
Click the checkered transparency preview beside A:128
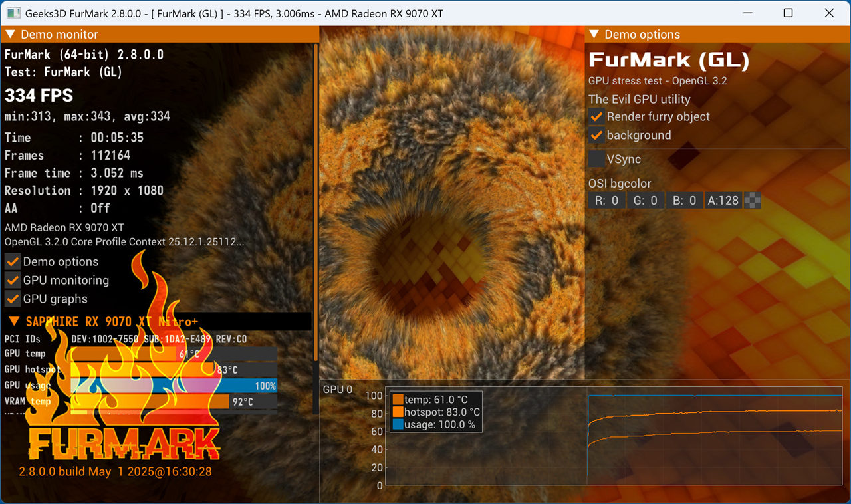[x=753, y=200]
